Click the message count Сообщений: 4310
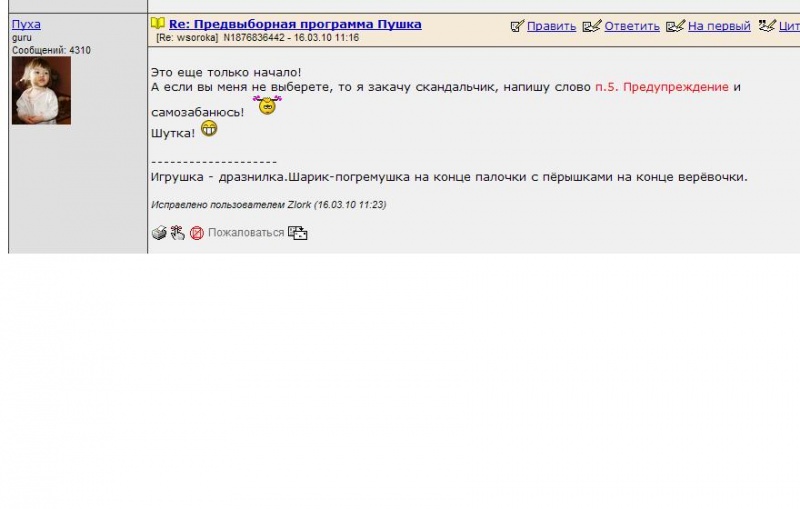The image size is (800, 509). (52, 50)
